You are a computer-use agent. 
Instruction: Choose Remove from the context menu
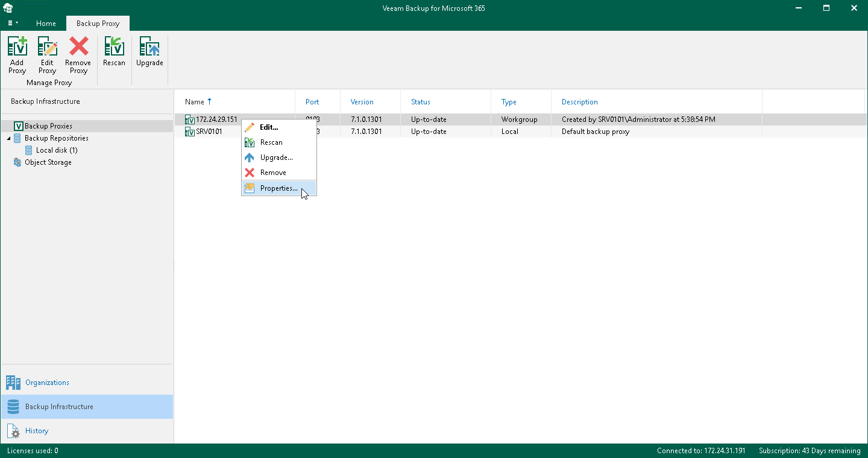[x=279, y=173]
